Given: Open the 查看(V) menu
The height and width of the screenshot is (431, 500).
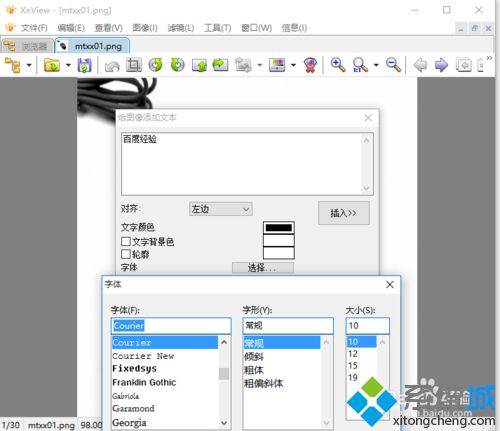Looking at the screenshot, I should point(108,28).
